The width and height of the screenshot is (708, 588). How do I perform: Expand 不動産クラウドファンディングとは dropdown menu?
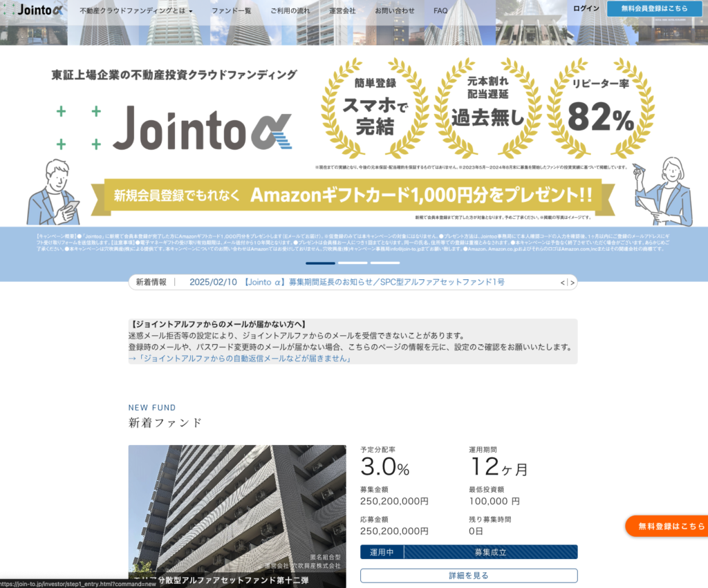[136, 11]
